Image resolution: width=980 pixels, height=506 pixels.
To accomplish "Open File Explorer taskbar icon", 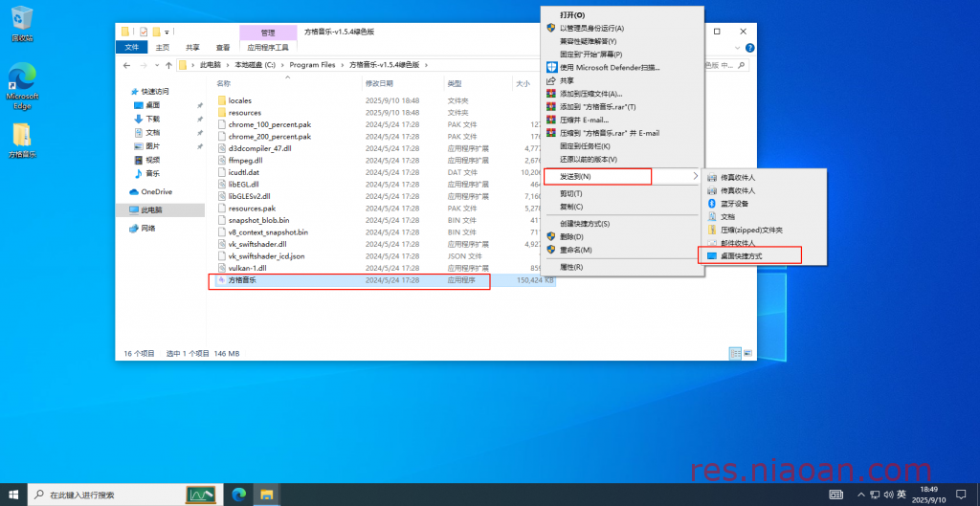I will point(267,495).
